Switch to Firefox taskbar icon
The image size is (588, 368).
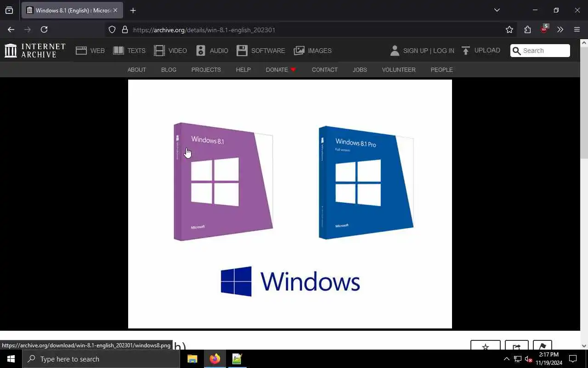click(x=215, y=359)
